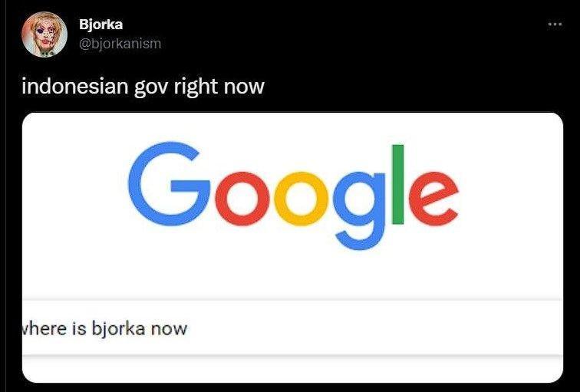Click the suggestion row below the search box
The width and height of the screenshot is (580, 392).
(x=292, y=369)
